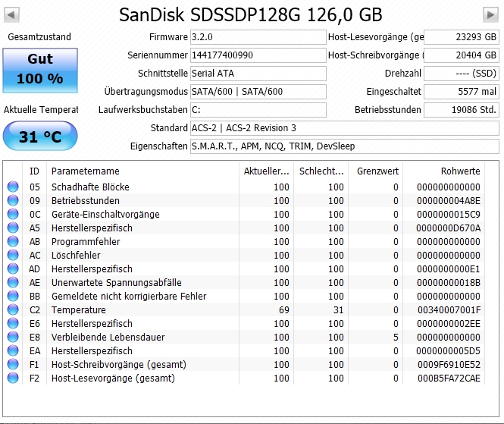Viewport: 504px width, 424px height.
Task: Click status icon for Löschfehler row
Action: coord(13,255)
